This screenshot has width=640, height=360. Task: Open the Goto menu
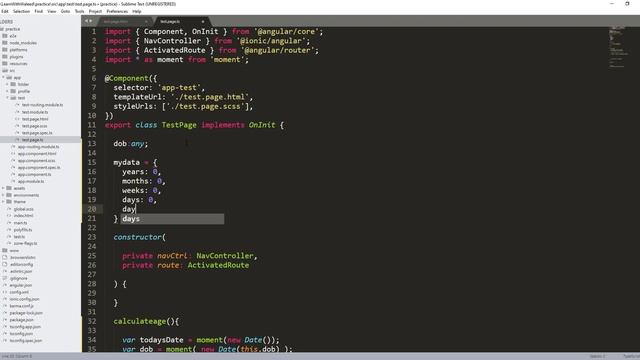click(x=65, y=11)
